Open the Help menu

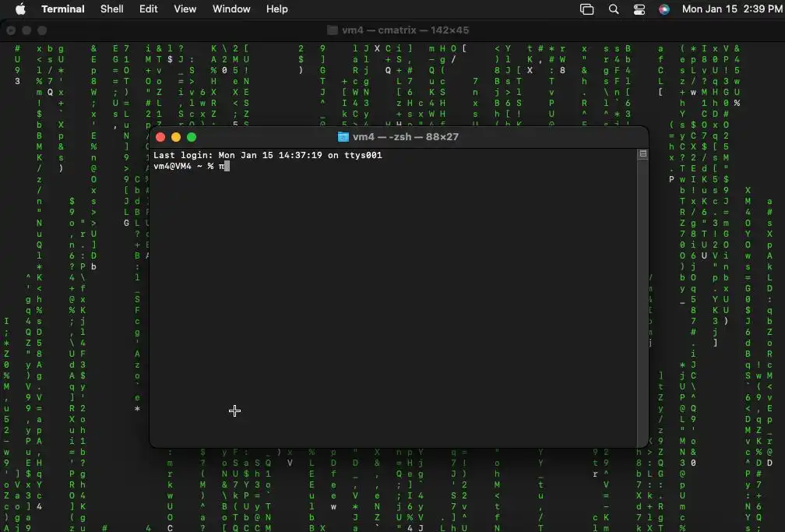tap(277, 9)
